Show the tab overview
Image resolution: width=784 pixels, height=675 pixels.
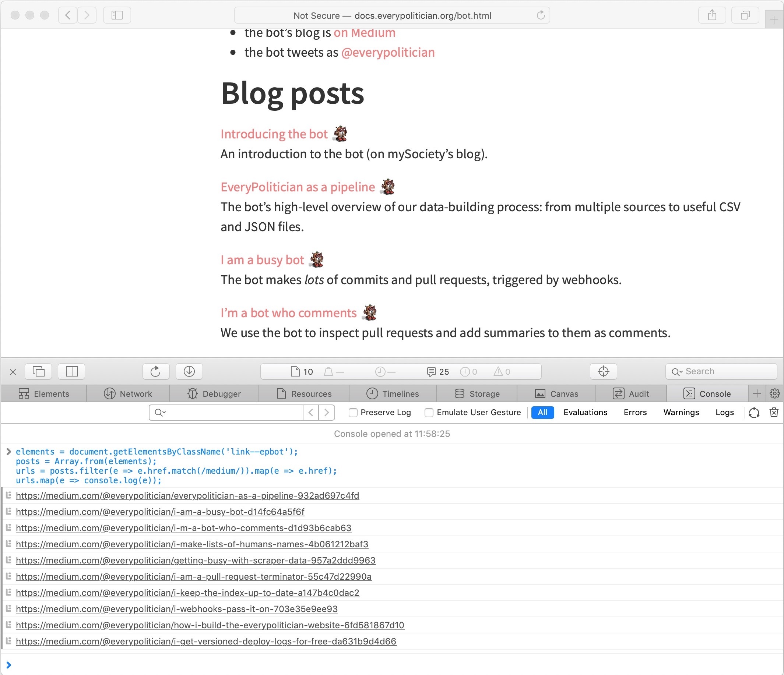pyautogui.click(x=745, y=15)
